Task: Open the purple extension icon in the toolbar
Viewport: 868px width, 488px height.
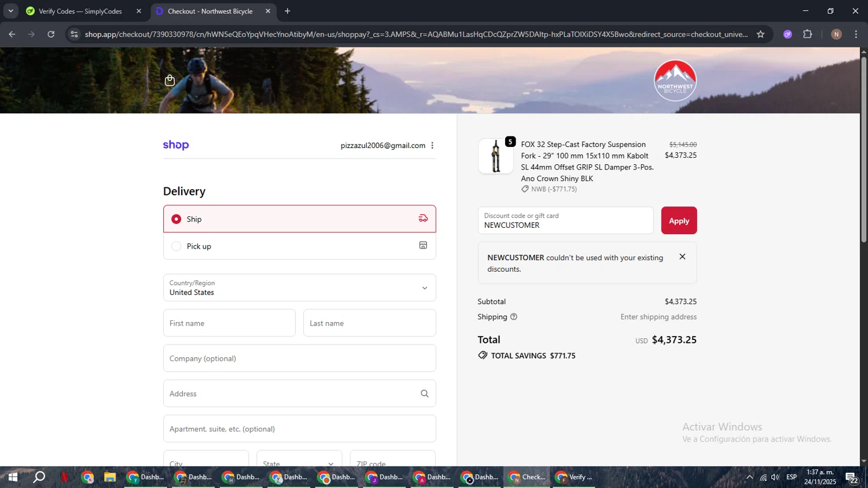Action: (x=788, y=34)
